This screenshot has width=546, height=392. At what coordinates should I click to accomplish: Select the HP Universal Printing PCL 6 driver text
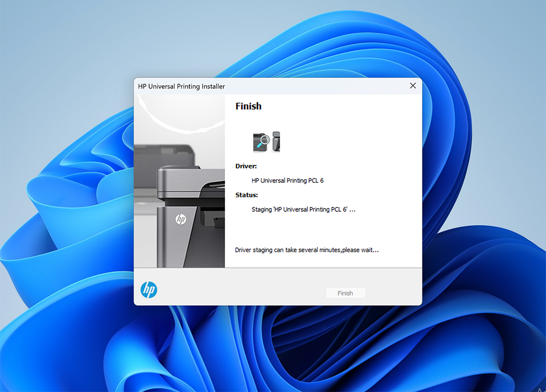pos(288,180)
